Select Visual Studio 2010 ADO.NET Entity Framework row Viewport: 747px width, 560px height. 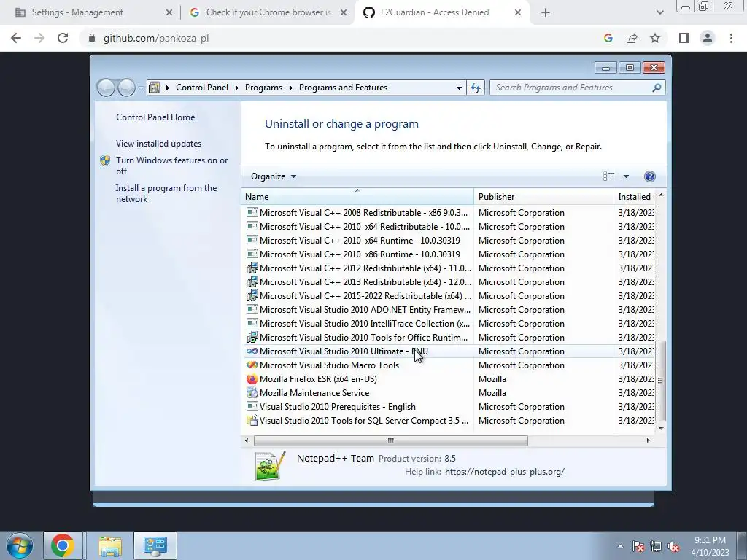tap(449, 309)
